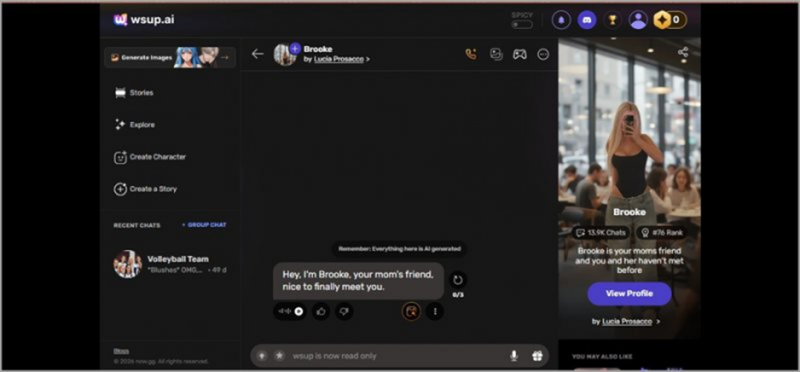Open the notifications bell icon
The width and height of the screenshot is (800, 372).
coord(561,20)
